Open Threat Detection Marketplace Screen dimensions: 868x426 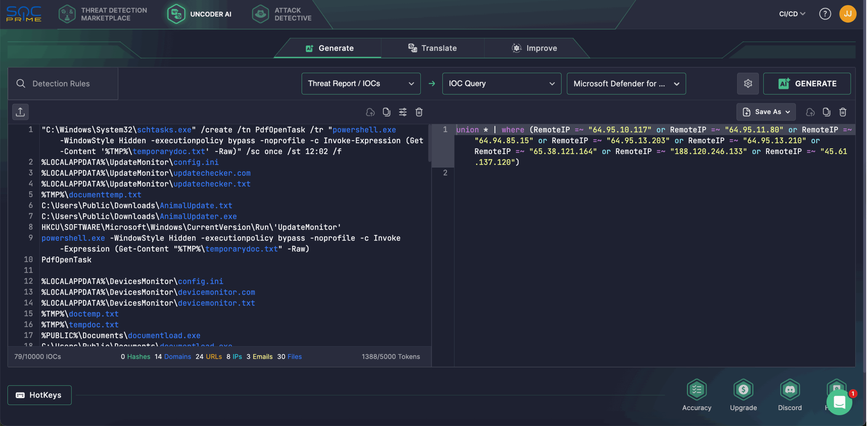coord(103,14)
